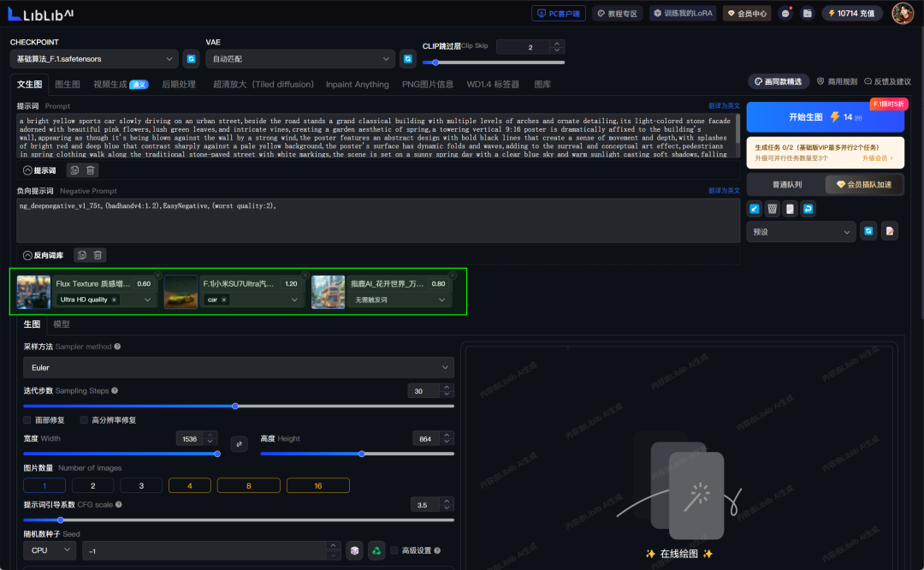The image size is (924, 570).
Task: Click the dice icon to randomize seed
Action: pyautogui.click(x=354, y=550)
